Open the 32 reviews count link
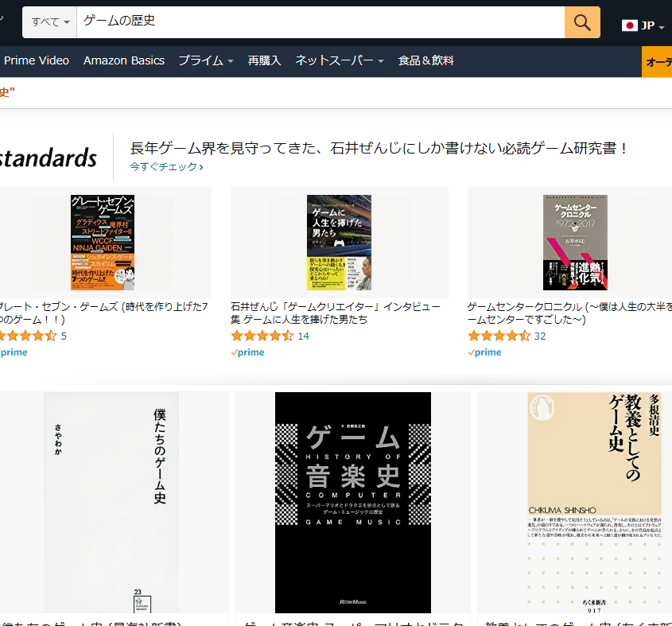672x626 pixels. point(540,336)
